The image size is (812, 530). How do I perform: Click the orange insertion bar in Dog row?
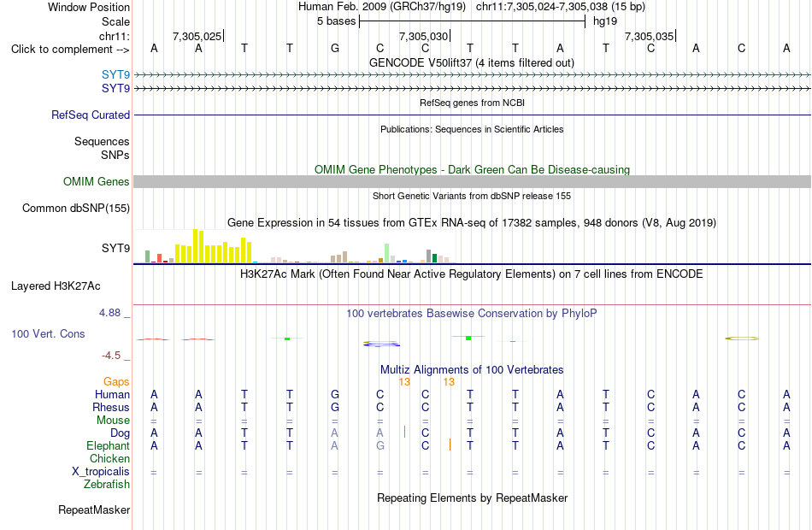coord(404,432)
